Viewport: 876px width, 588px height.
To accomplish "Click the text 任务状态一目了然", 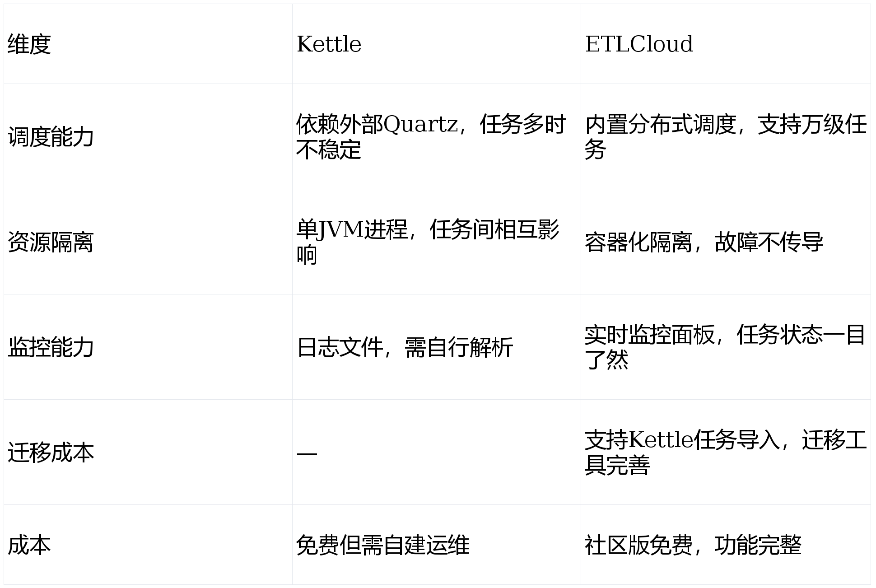I will pos(725,347).
